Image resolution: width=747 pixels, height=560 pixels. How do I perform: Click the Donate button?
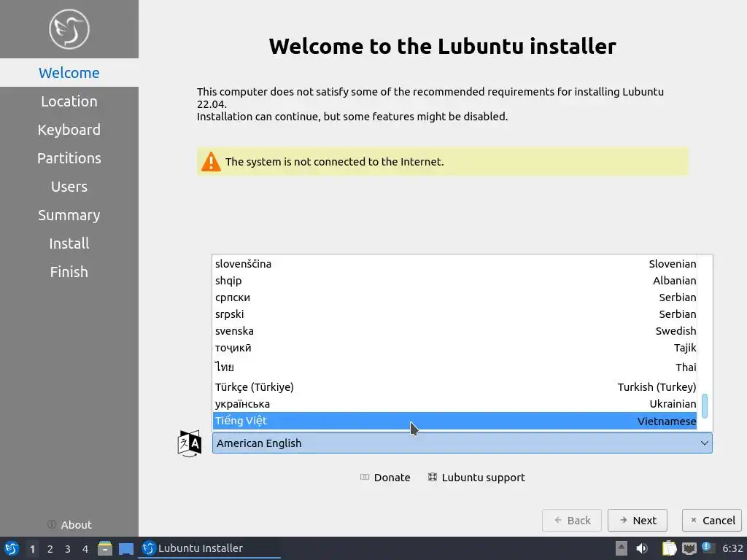tap(385, 478)
